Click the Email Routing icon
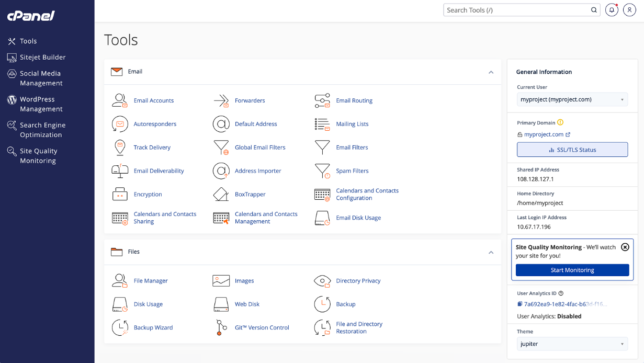Screen dimensions: 644x363 pos(322,100)
